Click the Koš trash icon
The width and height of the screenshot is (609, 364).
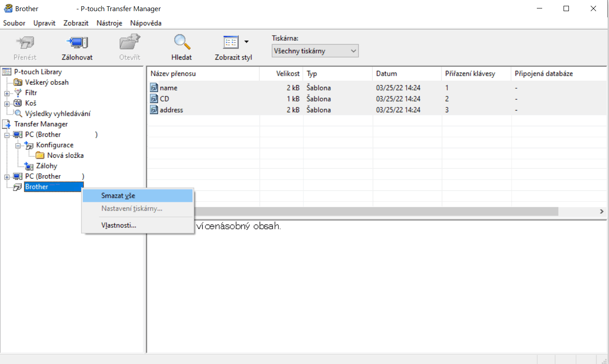pyautogui.click(x=18, y=103)
